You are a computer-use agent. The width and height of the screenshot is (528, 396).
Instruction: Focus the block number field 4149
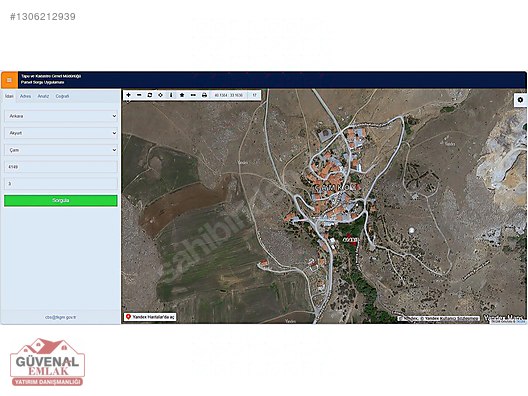(61, 167)
